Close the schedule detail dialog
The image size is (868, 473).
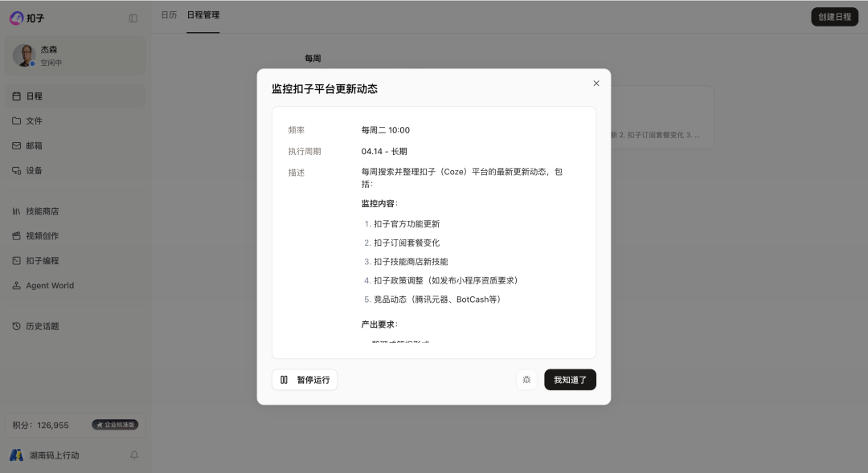tap(596, 84)
